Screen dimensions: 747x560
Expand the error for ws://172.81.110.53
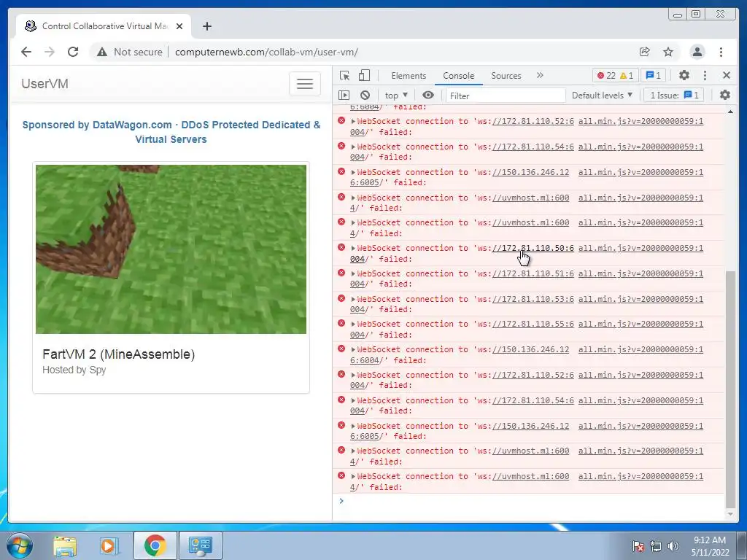point(353,299)
